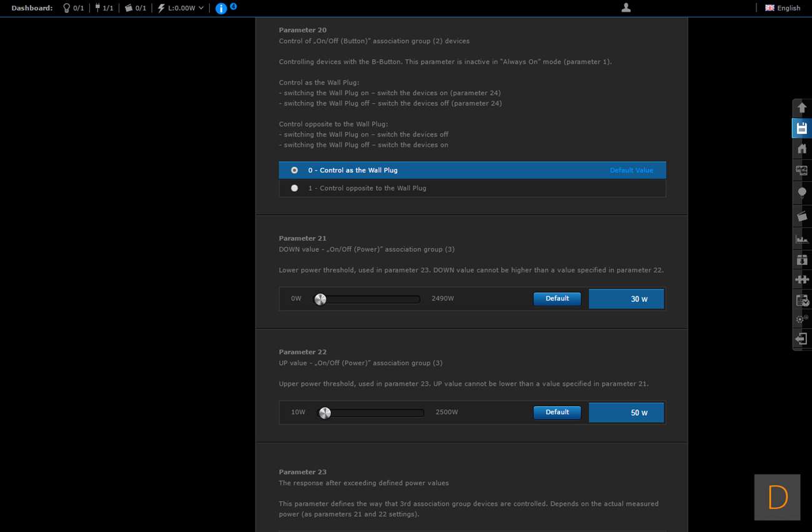Reset Parameter 22 with Default button
This screenshot has width=812, height=532.
(557, 413)
